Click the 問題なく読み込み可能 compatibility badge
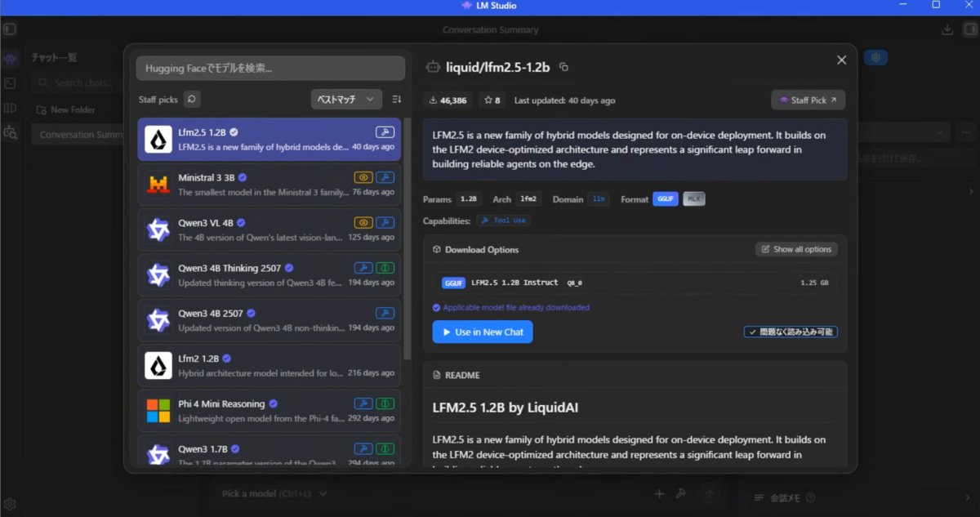The height and width of the screenshot is (517, 980). pos(791,332)
